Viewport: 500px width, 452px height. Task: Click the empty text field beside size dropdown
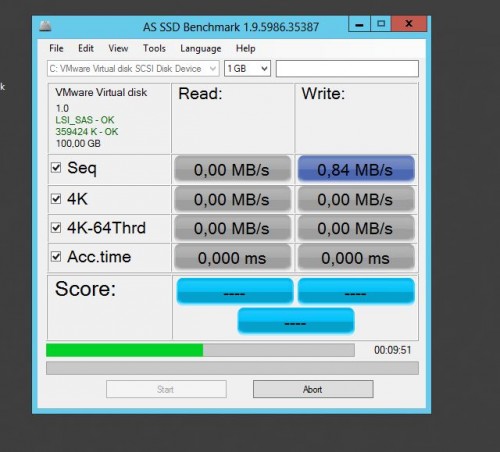(347, 69)
